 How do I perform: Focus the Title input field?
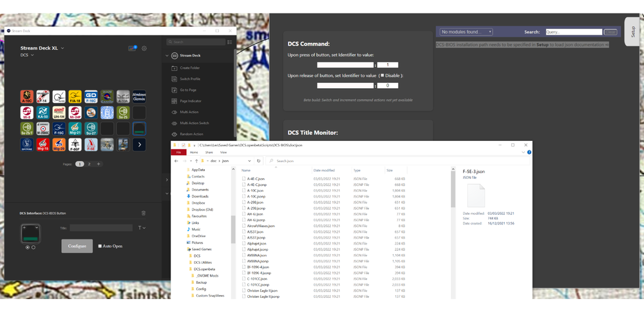(x=101, y=228)
